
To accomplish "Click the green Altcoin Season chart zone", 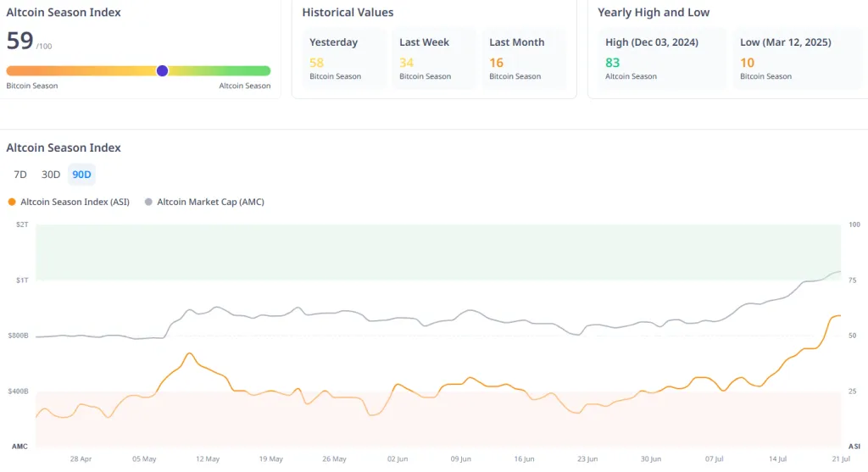I will [x=438, y=252].
